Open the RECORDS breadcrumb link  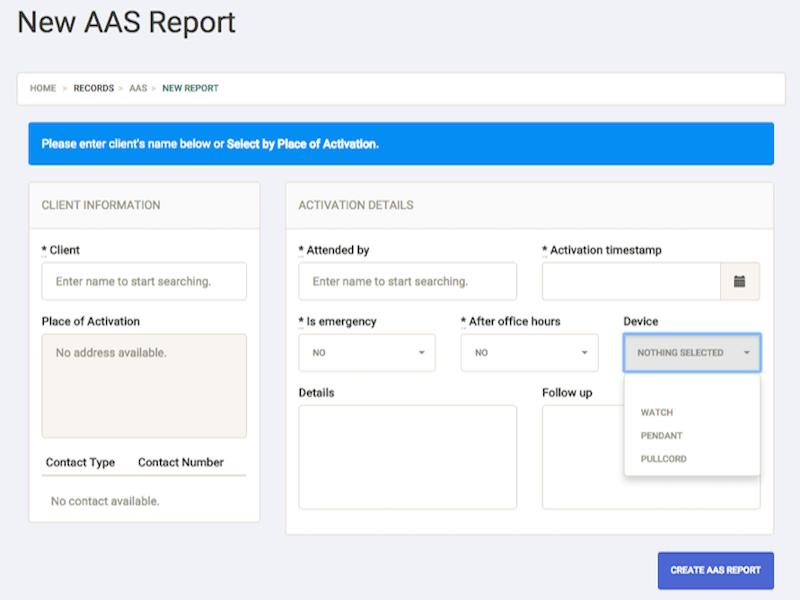pyautogui.click(x=94, y=88)
